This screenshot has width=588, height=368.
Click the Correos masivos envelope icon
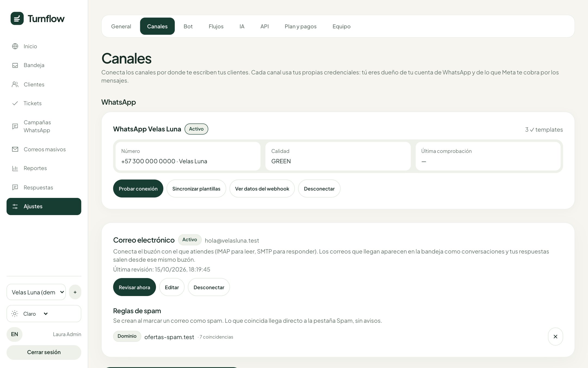[x=15, y=149]
